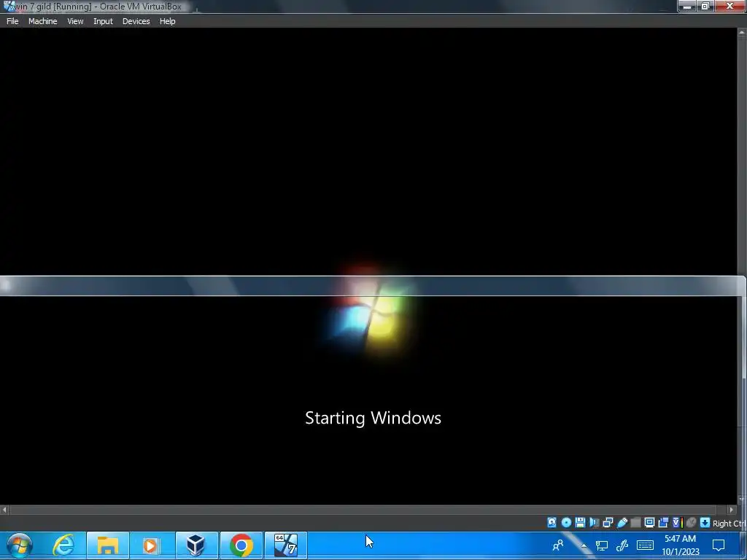The height and width of the screenshot is (560, 747).
Task: Click the recording indicator icon
Action: [663, 522]
